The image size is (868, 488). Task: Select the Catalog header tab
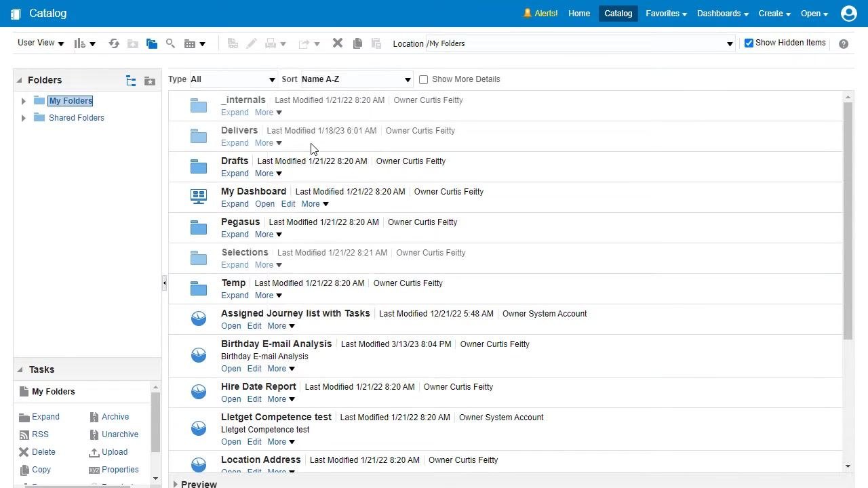click(x=618, y=14)
